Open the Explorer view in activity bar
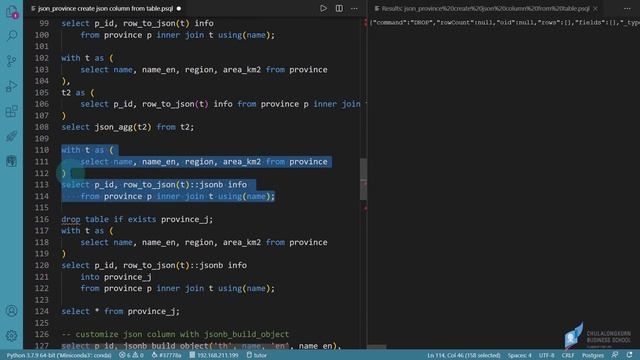The width and height of the screenshot is (640, 360). point(11,11)
